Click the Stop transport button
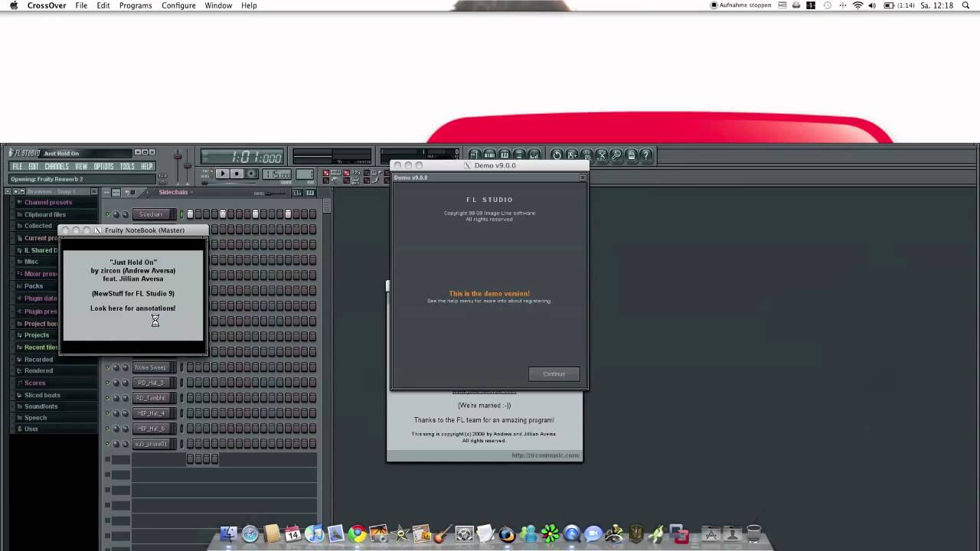This screenshot has width=980, height=551. click(x=237, y=174)
